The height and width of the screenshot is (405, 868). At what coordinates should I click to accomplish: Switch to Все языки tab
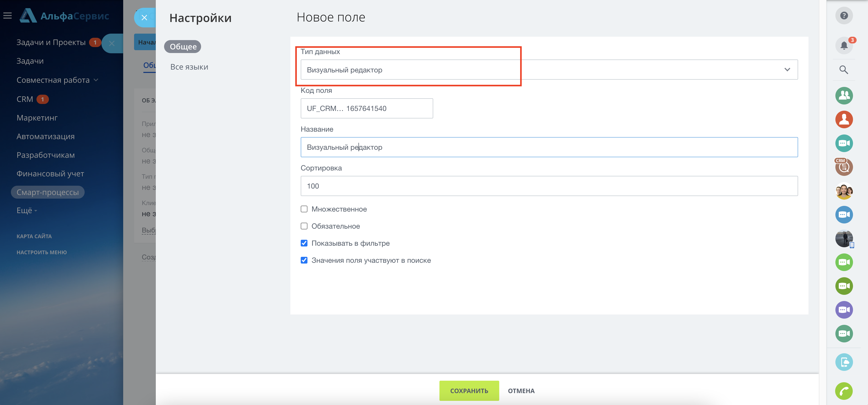[189, 67]
